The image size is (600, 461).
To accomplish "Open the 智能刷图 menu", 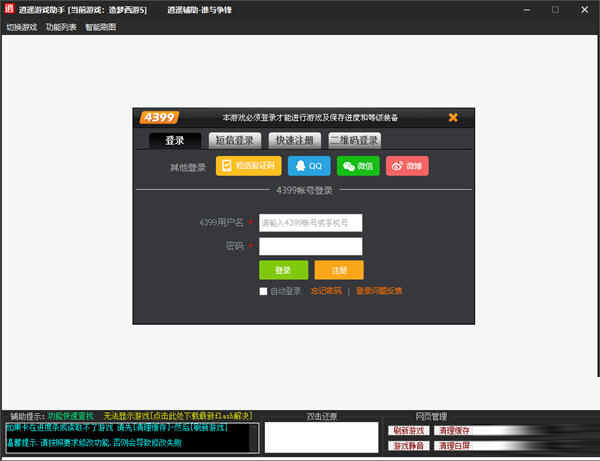I will (101, 27).
